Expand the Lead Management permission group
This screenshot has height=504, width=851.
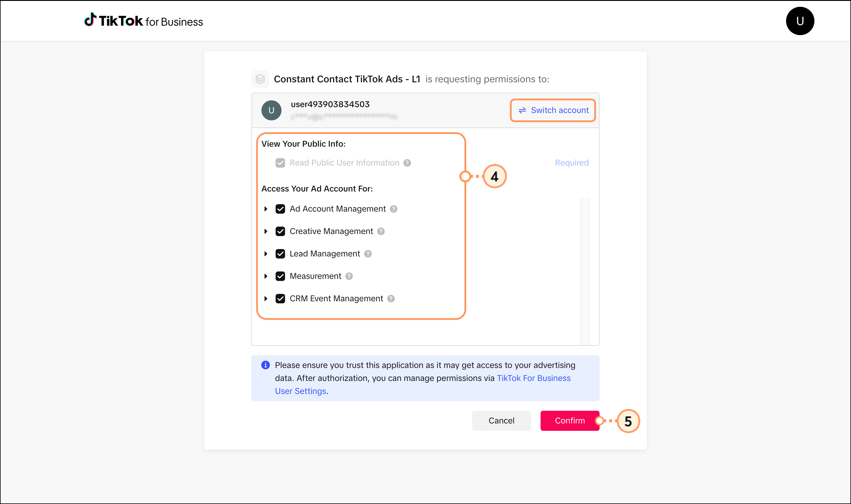tap(266, 254)
